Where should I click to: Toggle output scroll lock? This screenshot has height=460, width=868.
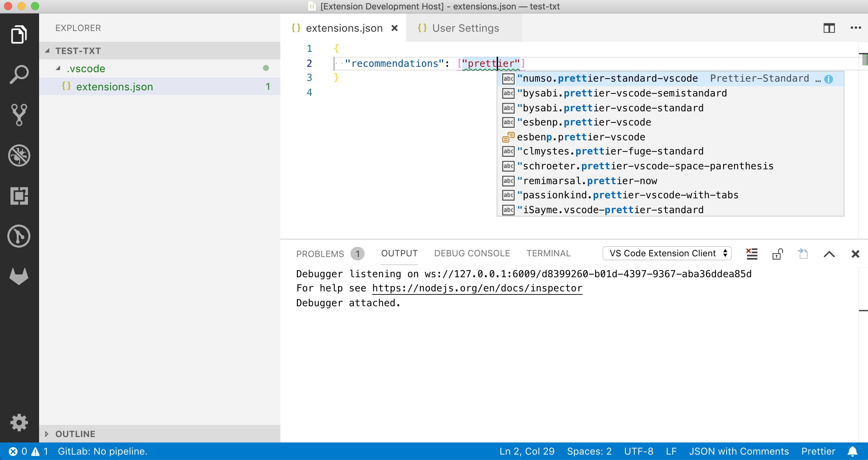tap(777, 254)
